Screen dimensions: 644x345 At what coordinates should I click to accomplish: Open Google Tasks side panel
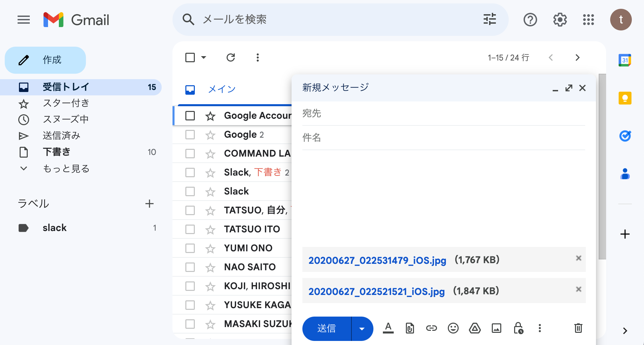tap(625, 136)
